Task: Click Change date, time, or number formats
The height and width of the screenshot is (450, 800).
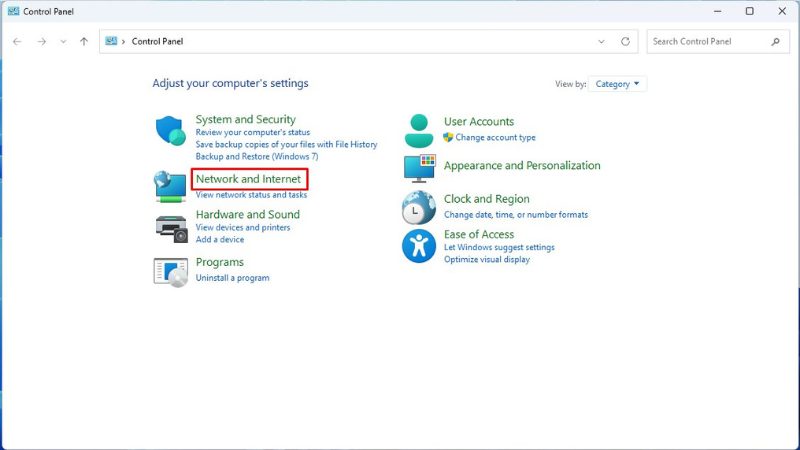Action: 516,215
